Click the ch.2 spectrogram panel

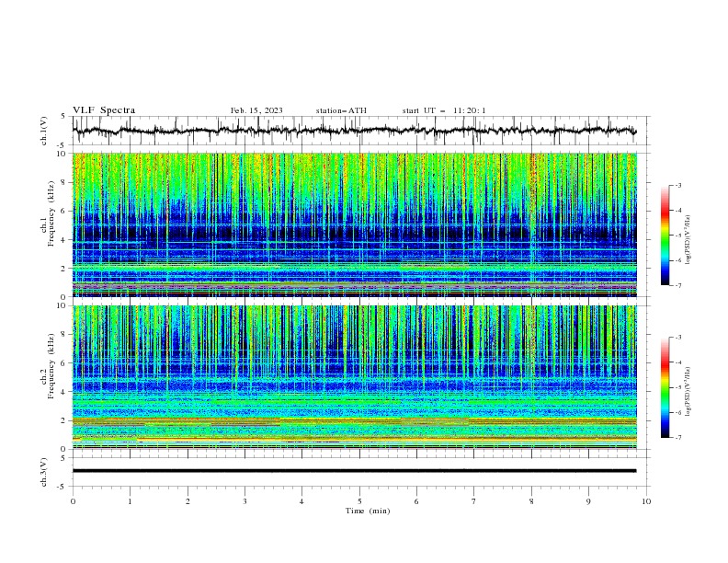[x=355, y=377]
